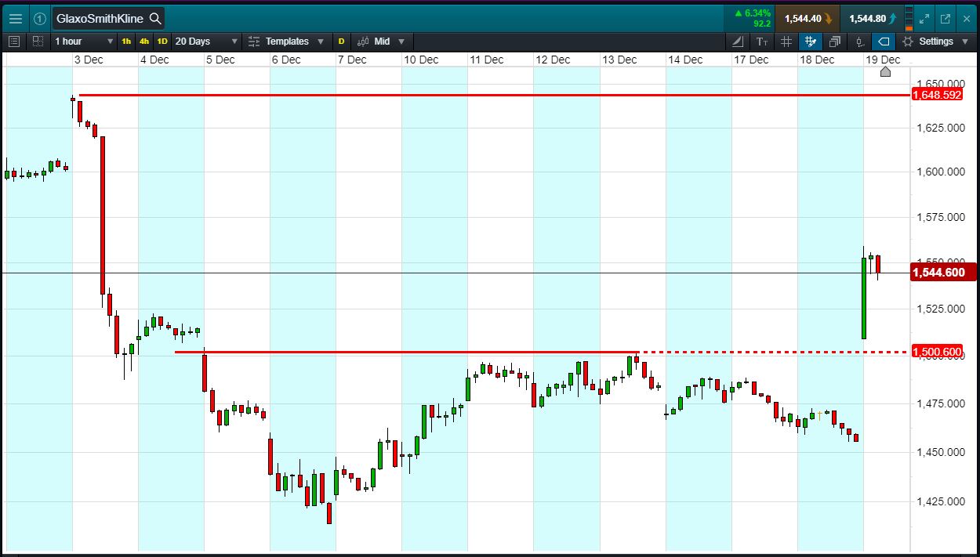Open the chart list panel icon

click(x=13, y=42)
